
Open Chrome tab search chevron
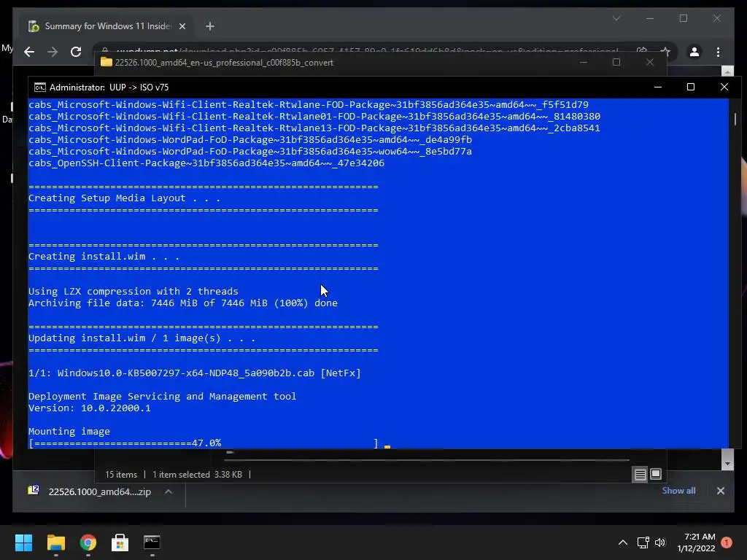[x=616, y=18]
